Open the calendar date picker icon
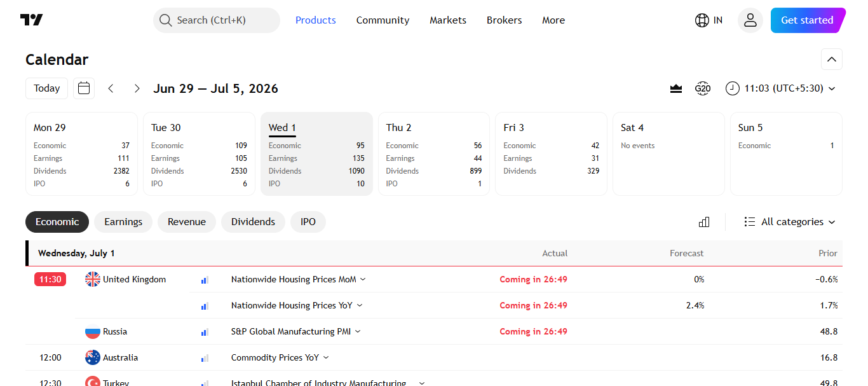Viewport: 868px width, 386px height. (84, 88)
